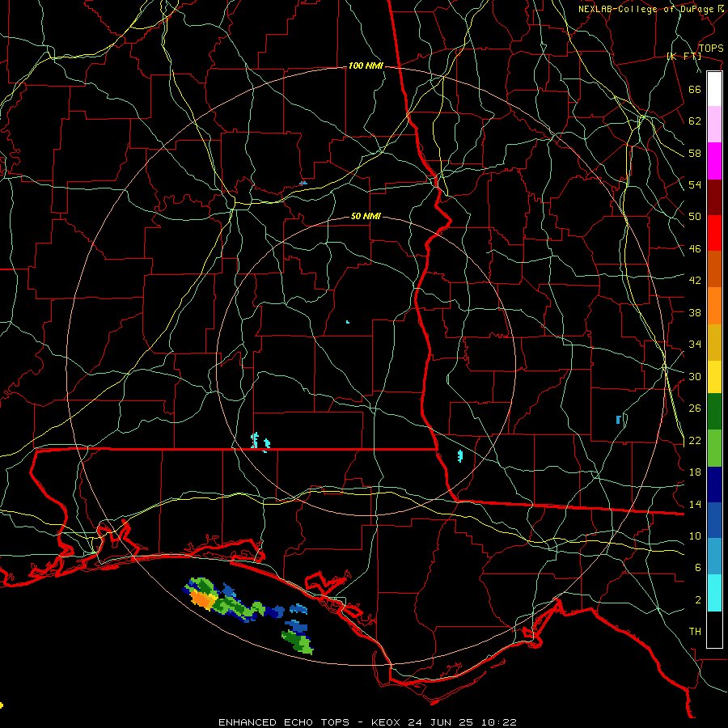The height and width of the screenshot is (728, 728).
Task: Click the black TH threshold swatch
Action: (714, 629)
